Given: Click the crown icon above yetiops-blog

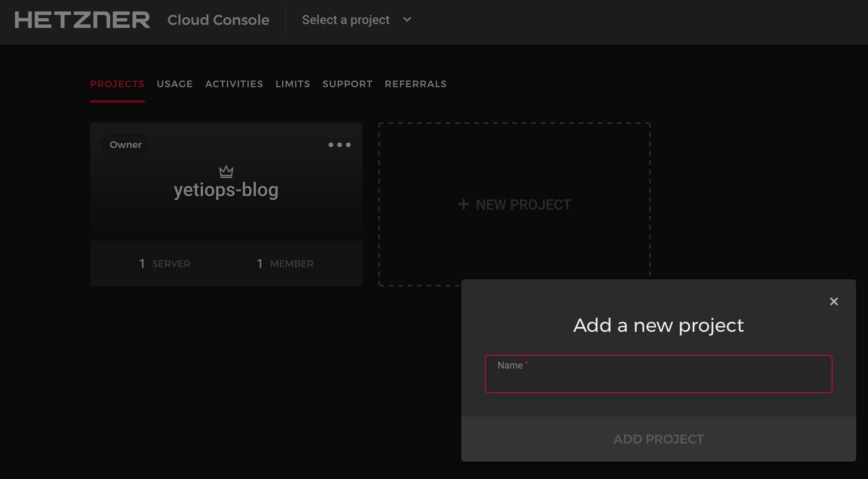Looking at the screenshot, I should pyautogui.click(x=226, y=171).
